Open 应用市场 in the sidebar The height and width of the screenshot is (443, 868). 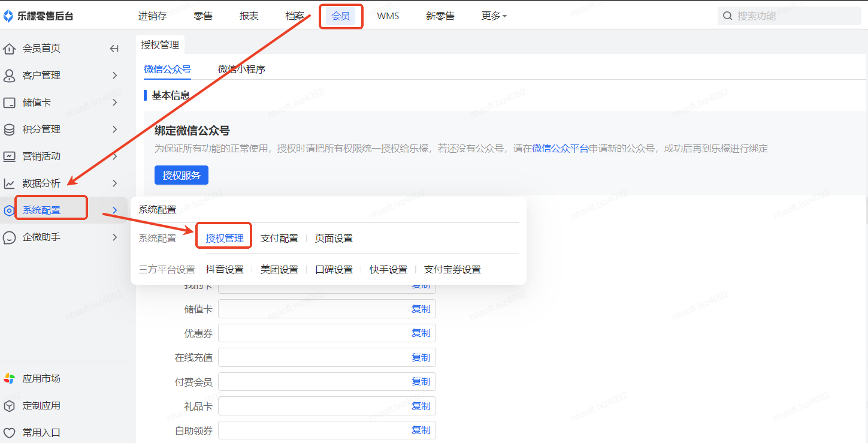pyautogui.click(x=41, y=379)
